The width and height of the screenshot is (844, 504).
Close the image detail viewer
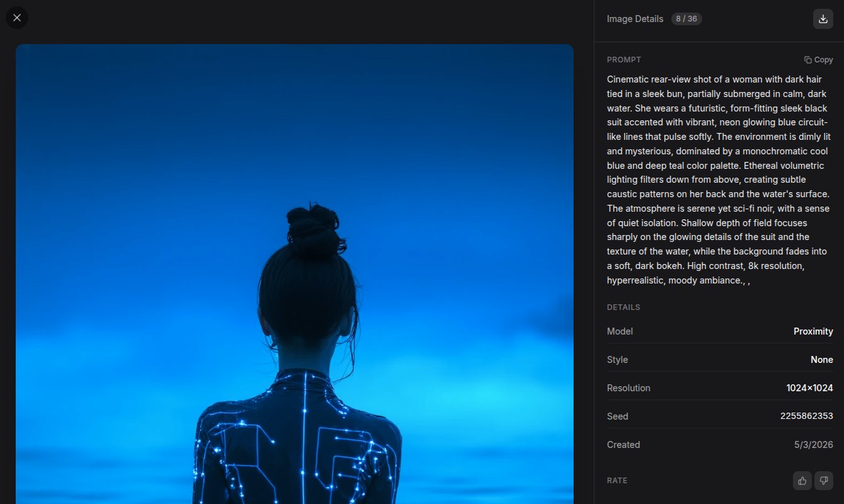pyautogui.click(x=17, y=18)
